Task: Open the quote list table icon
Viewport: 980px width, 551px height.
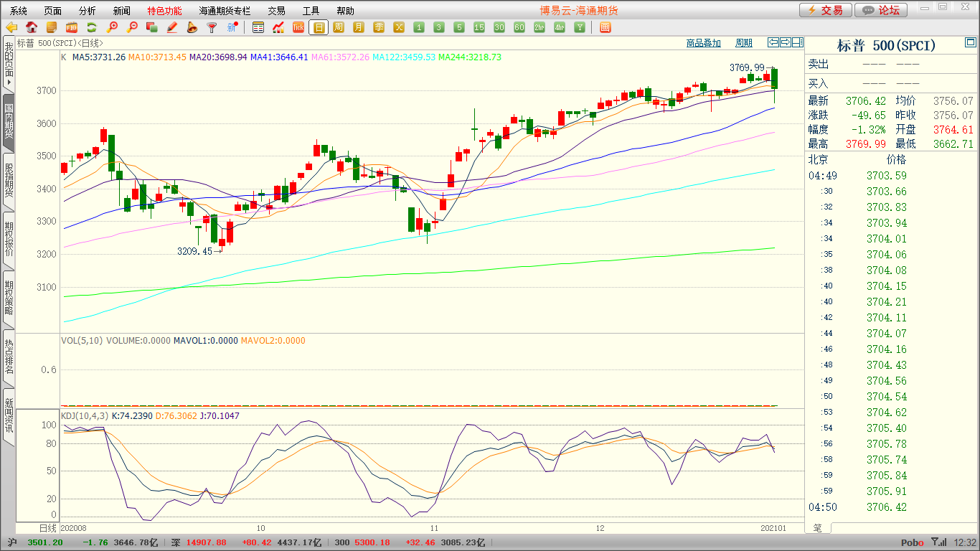Action: [258, 28]
